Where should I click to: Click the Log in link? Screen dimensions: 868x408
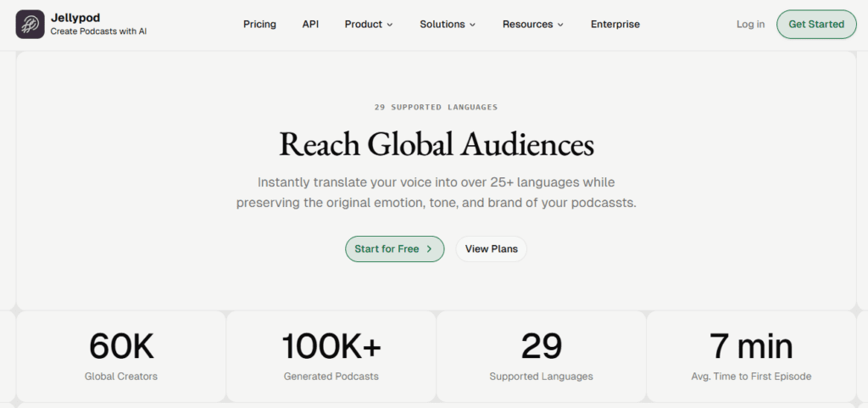click(x=750, y=25)
